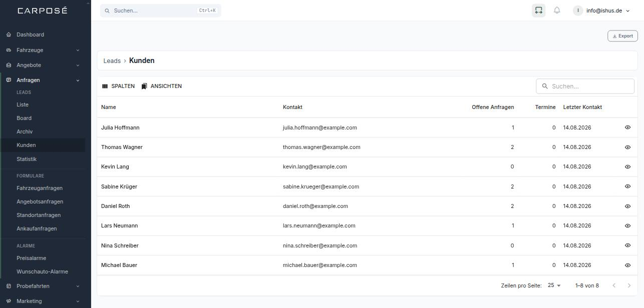Click the Export button
The image size is (644, 308).
click(622, 36)
